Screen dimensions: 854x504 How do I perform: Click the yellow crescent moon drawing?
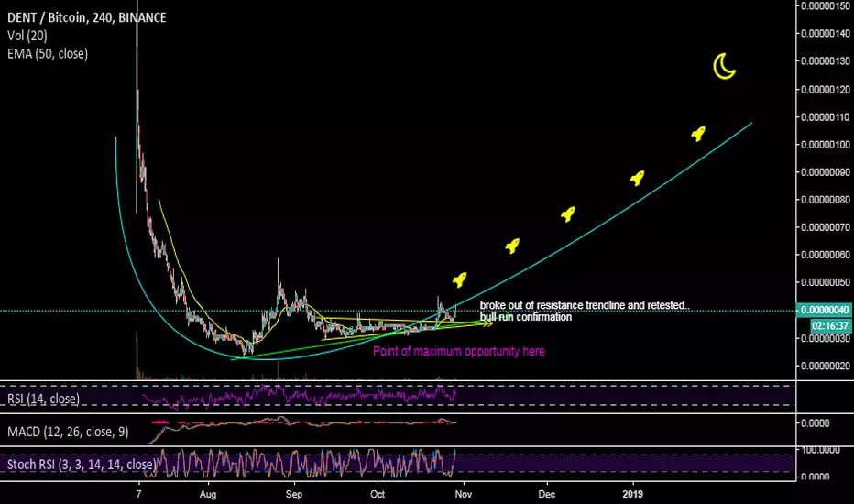725,67
